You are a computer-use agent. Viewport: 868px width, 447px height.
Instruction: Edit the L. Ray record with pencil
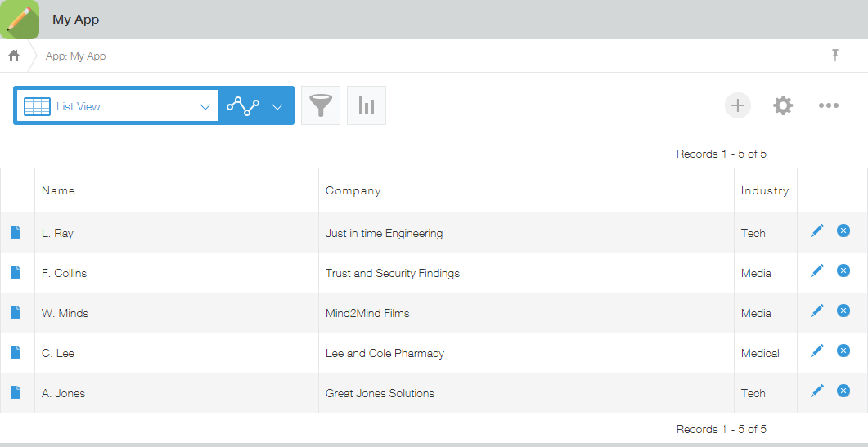[817, 230]
